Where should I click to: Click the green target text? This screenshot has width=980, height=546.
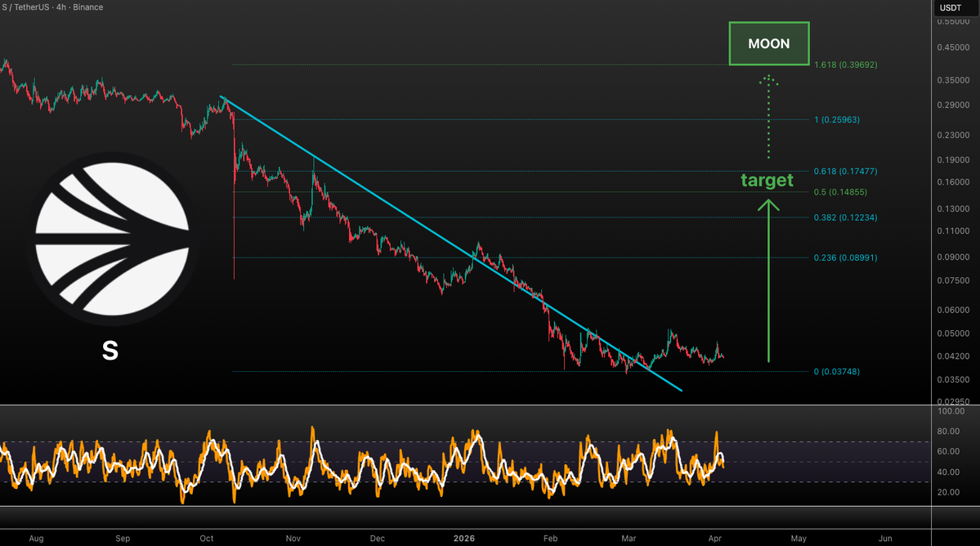767,181
